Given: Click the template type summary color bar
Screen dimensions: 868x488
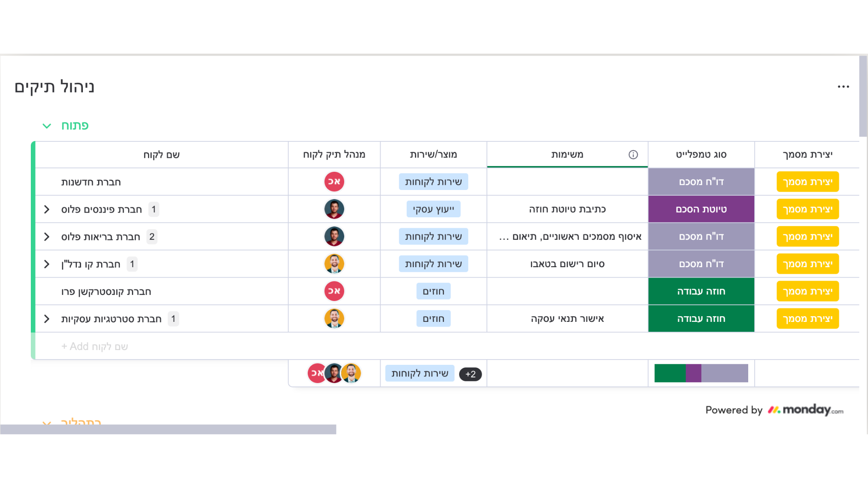Looking at the screenshot, I should tap(701, 373).
